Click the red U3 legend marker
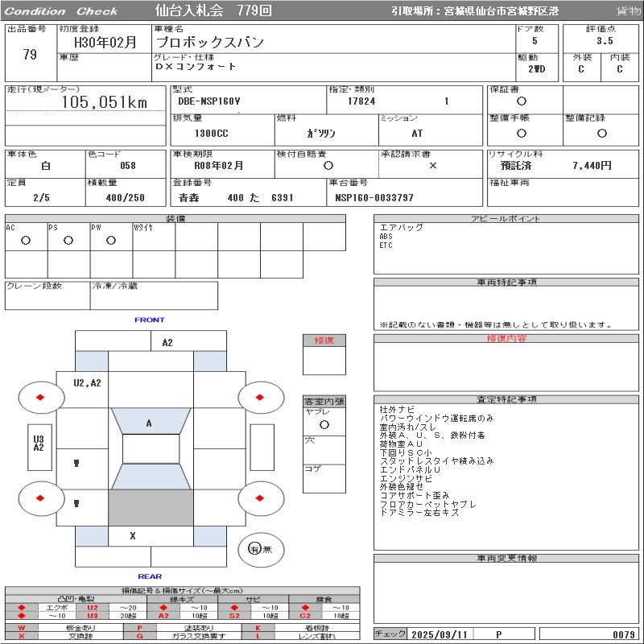 [93, 615]
